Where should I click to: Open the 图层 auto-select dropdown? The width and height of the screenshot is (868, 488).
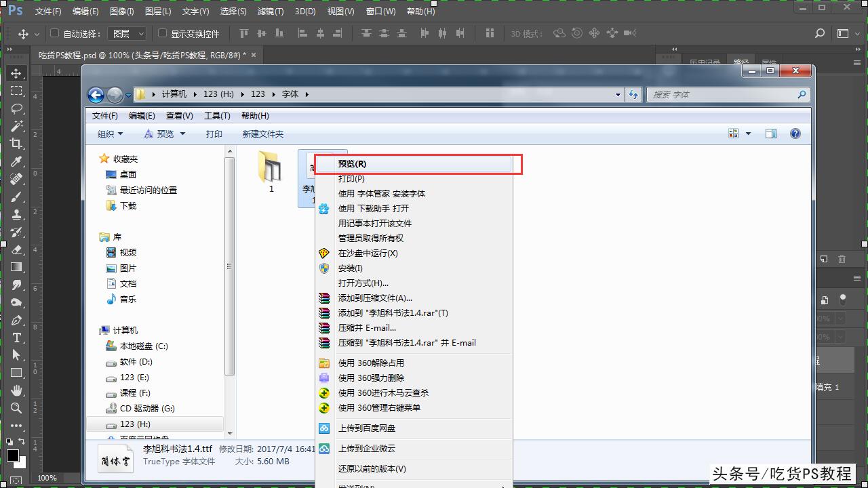pos(127,33)
